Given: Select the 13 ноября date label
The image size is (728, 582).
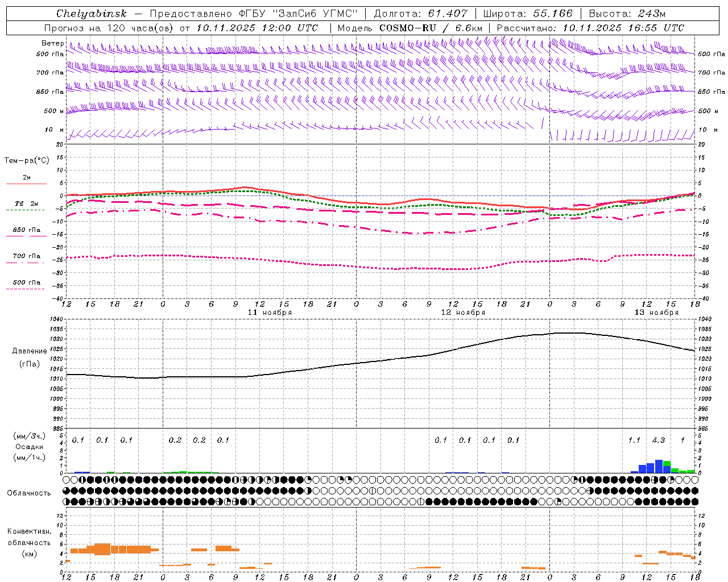Looking at the screenshot, I should pos(656,313).
